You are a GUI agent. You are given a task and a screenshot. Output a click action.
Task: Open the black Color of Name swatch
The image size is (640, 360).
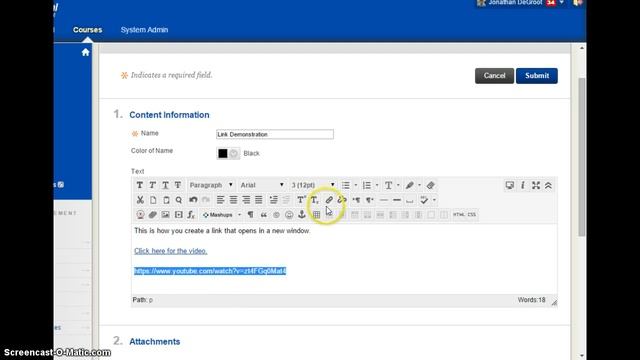[222, 153]
